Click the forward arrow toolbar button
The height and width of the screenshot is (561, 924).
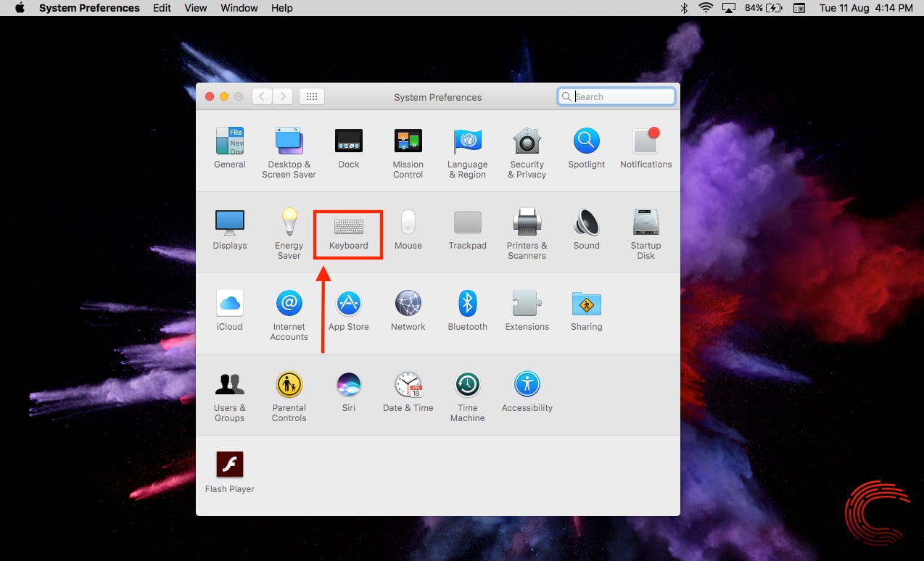(x=282, y=96)
